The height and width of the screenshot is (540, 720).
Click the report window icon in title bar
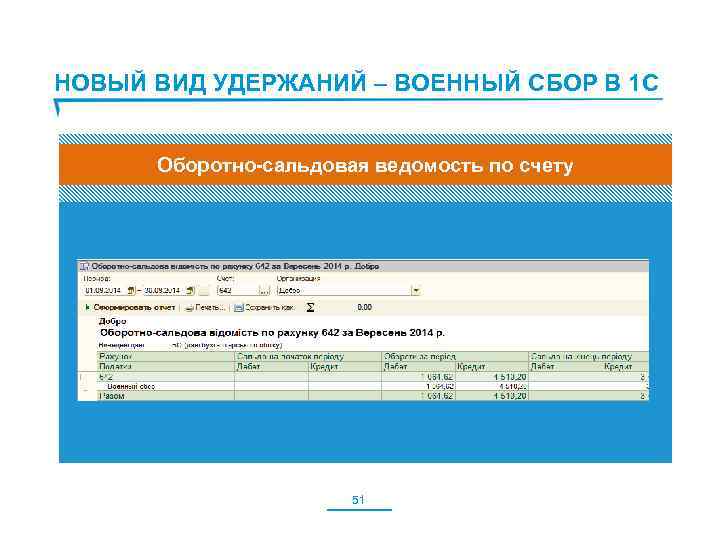[84, 266]
